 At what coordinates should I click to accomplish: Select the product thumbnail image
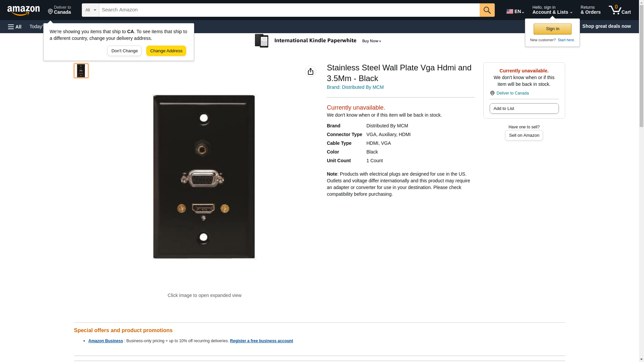pyautogui.click(x=81, y=71)
